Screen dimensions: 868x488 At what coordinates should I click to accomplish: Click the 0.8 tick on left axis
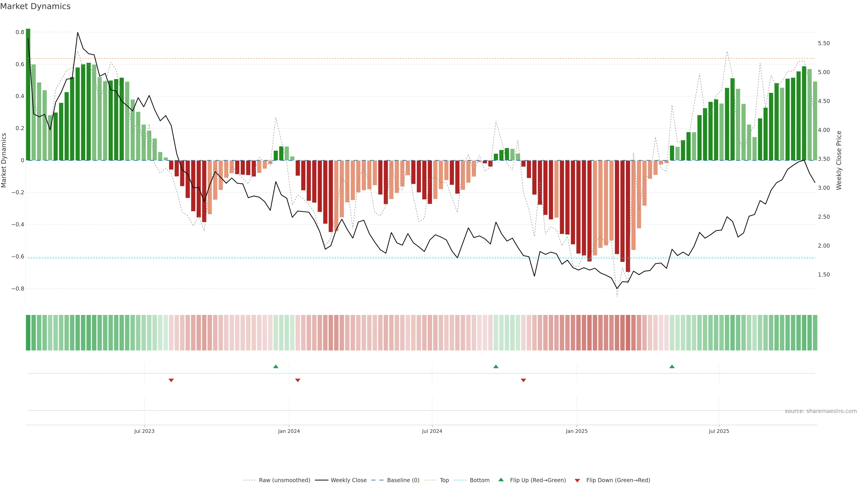20,32
